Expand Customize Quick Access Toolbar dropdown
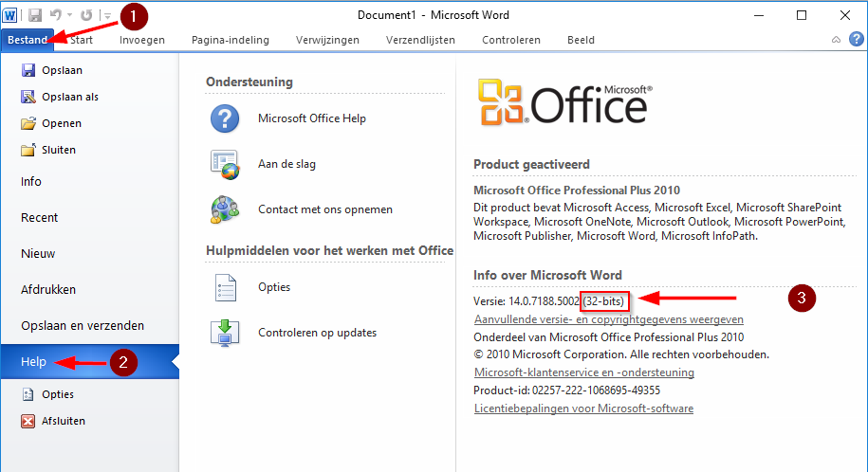The height and width of the screenshot is (472, 868). [x=107, y=16]
